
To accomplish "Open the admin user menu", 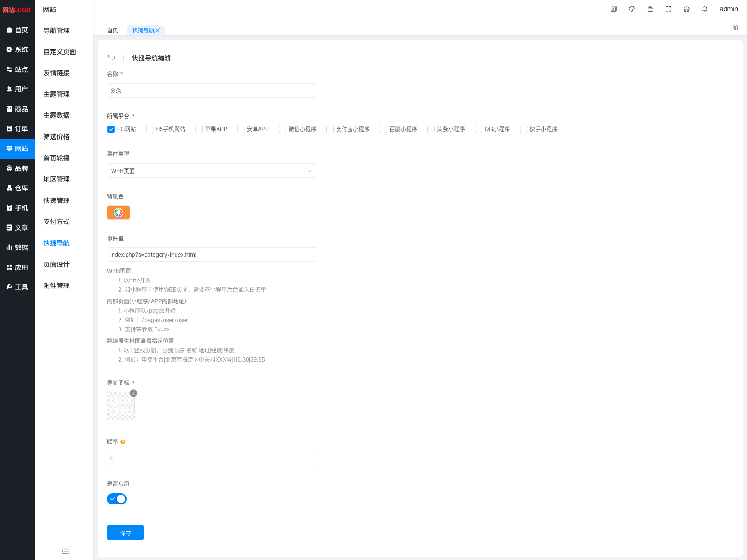I will [x=728, y=9].
